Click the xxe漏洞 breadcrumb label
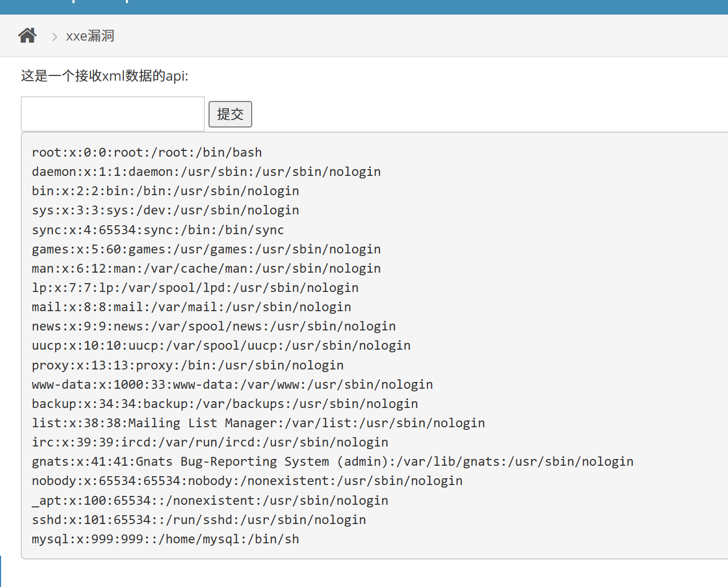 pyautogui.click(x=90, y=36)
